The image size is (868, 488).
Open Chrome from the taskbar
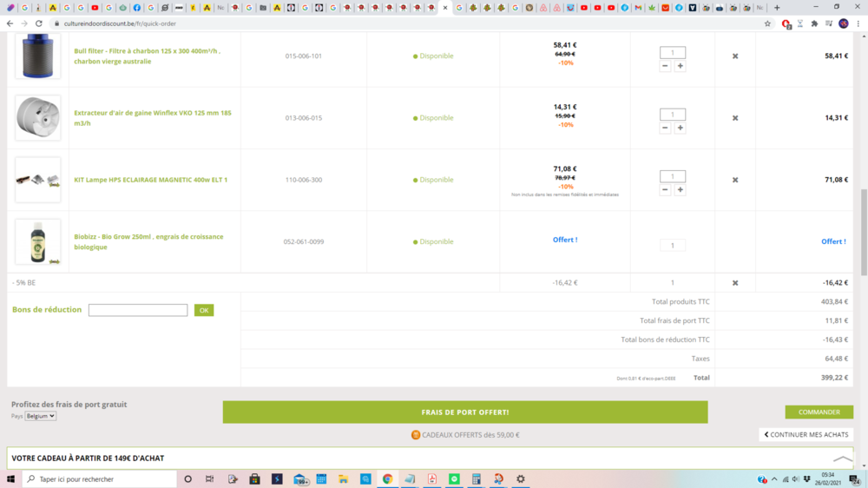click(387, 479)
